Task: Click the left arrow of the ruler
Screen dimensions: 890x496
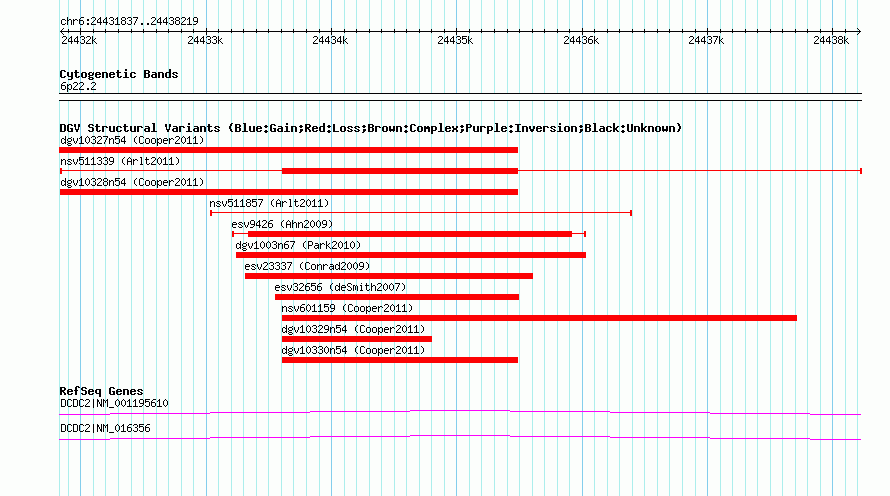Action: coord(62,31)
